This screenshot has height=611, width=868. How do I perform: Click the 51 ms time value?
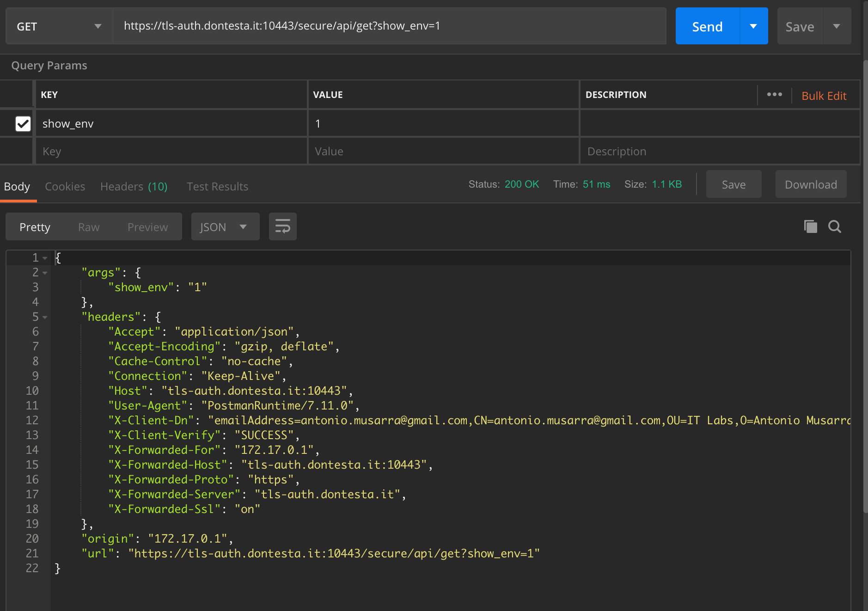pos(596,184)
